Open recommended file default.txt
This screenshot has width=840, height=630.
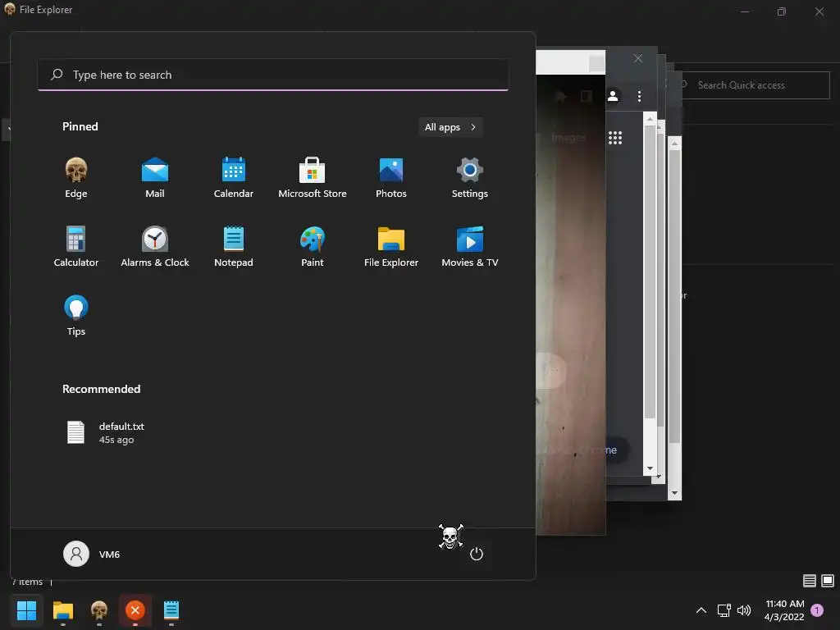106,433
